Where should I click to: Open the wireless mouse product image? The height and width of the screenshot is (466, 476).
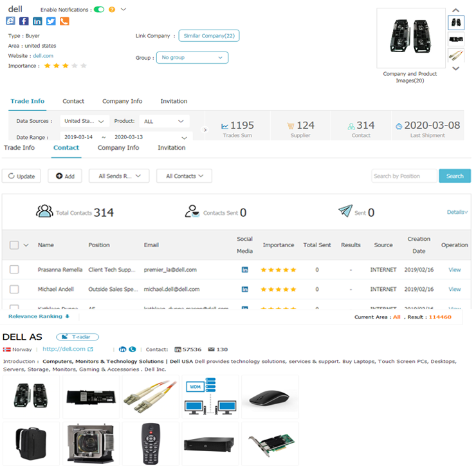(x=270, y=396)
